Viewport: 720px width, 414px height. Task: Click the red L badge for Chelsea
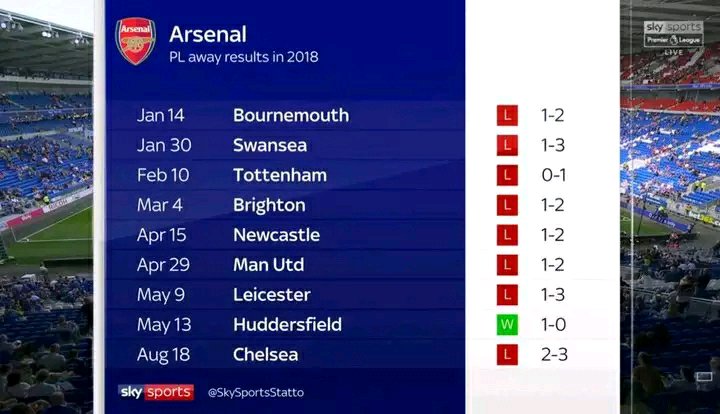pos(507,355)
